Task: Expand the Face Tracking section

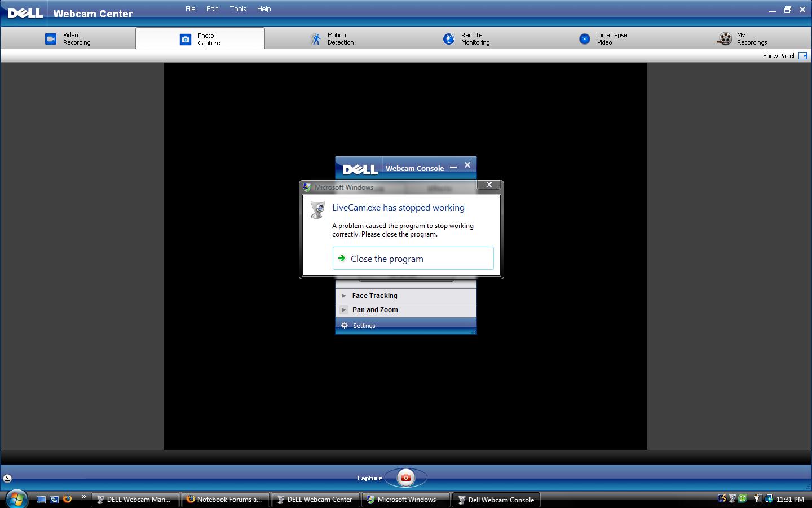Action: tap(406, 295)
